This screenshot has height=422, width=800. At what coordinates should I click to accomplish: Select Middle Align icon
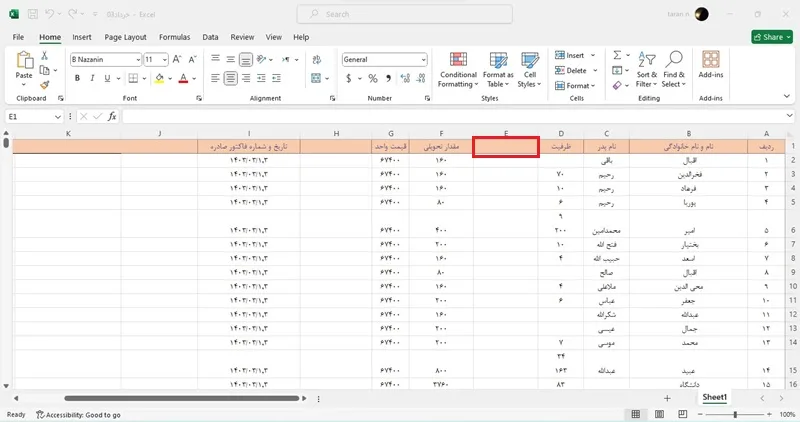point(231,59)
